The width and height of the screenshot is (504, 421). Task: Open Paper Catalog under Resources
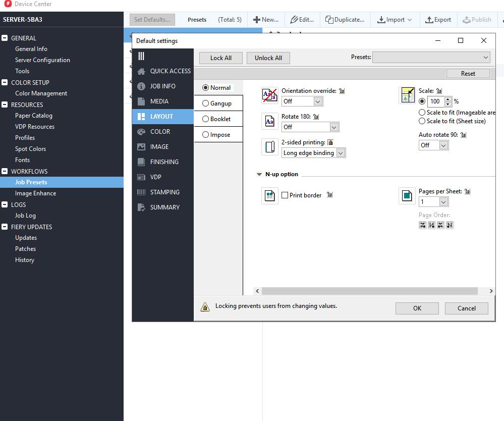pyautogui.click(x=34, y=116)
